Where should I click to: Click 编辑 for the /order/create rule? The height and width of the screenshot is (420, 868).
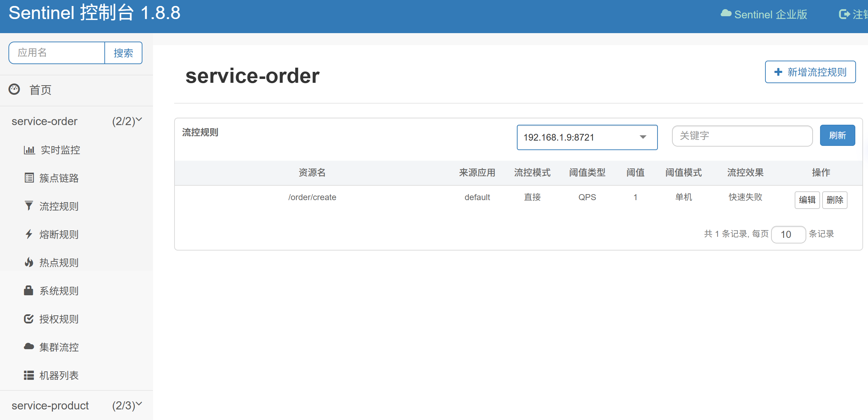tap(807, 200)
